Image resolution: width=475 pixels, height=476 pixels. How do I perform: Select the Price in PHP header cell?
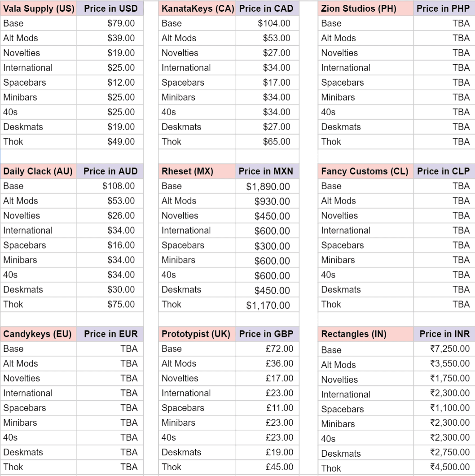pos(443,9)
